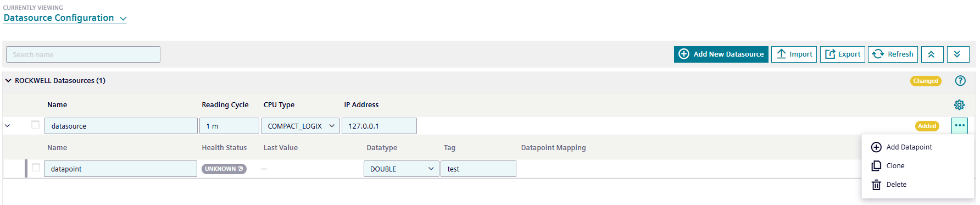Image resolution: width=980 pixels, height=205 pixels.
Task: Click the UNKNOWN health status badge
Action: click(x=224, y=169)
